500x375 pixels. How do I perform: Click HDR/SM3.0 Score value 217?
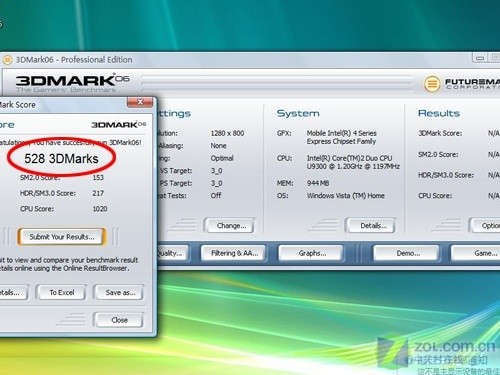[x=98, y=193]
